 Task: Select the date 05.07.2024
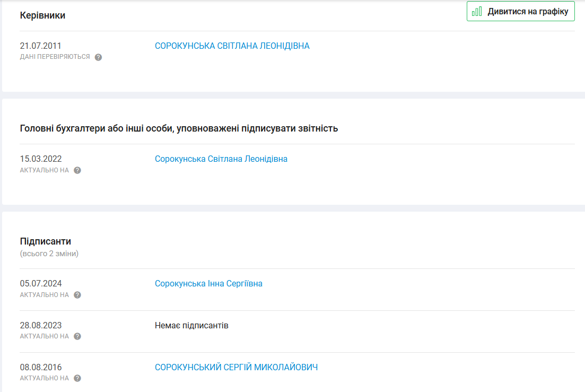(40, 284)
